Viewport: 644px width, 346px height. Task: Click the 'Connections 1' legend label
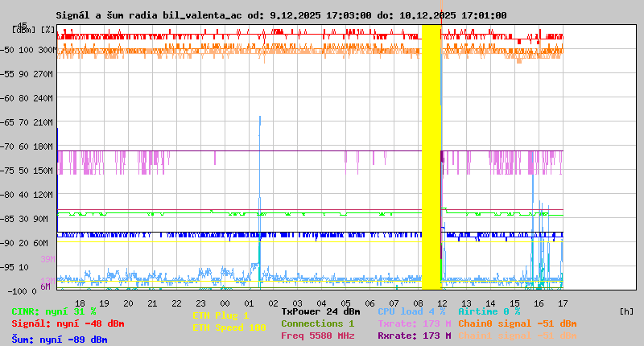click(x=317, y=323)
